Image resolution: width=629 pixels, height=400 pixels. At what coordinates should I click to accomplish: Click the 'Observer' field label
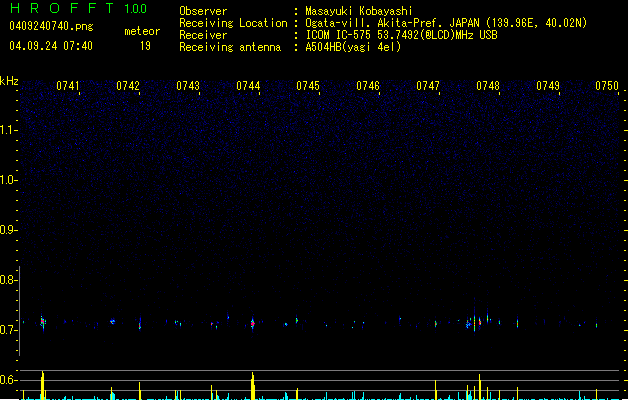[x=203, y=11]
